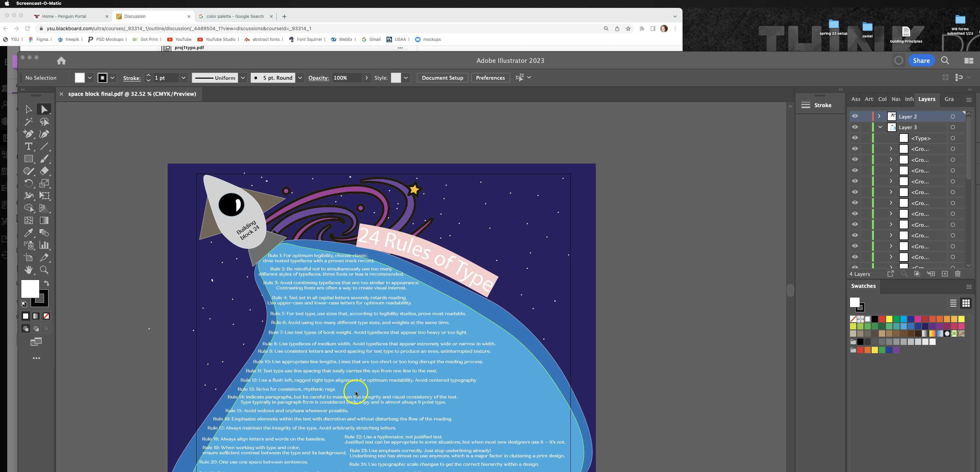Hide the <Type> sublayer
Screen dimensions: 980x472
(x=855, y=138)
